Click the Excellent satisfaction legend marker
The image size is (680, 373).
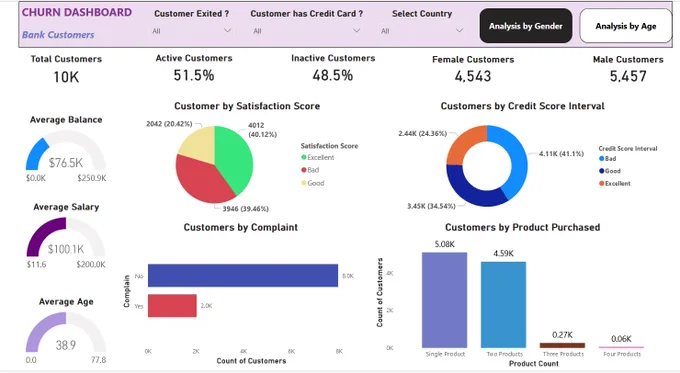pos(304,157)
